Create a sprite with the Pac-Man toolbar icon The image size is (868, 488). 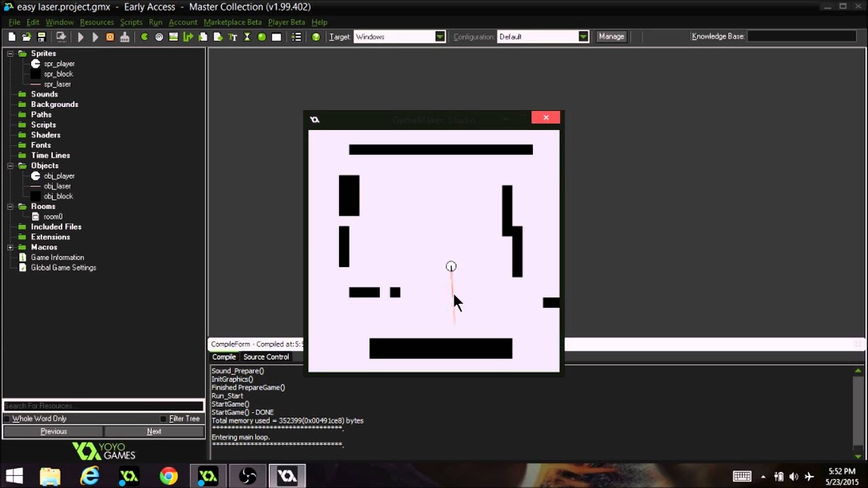pos(144,37)
